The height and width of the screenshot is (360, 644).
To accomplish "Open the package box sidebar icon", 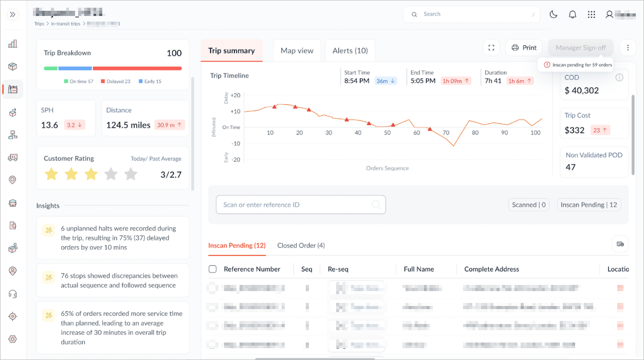I will click(13, 66).
